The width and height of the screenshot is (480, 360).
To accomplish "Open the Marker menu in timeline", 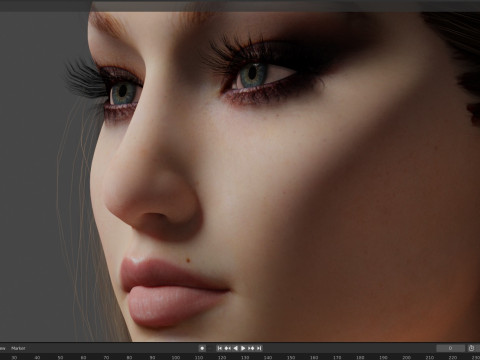I will click(x=18, y=348).
